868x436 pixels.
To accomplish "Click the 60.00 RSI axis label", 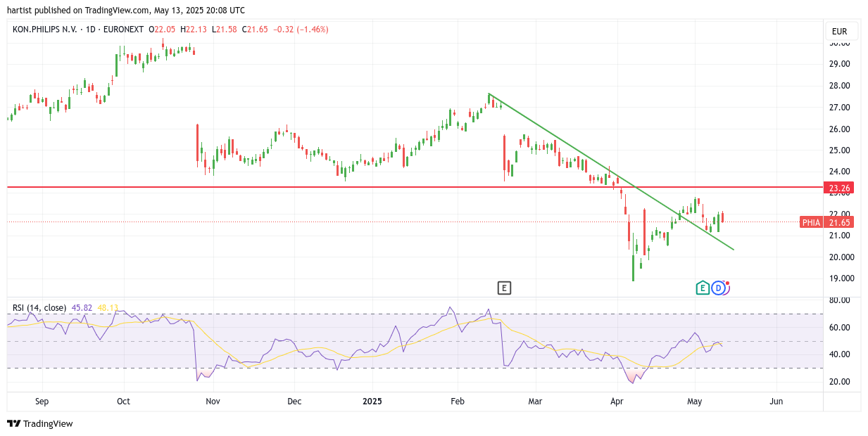I will pos(839,328).
